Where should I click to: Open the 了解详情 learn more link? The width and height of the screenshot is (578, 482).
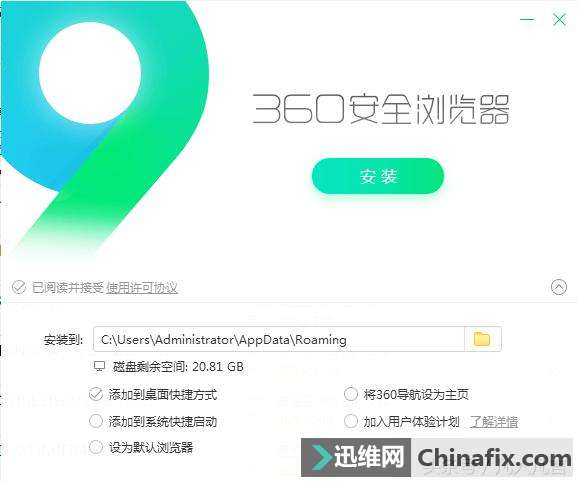[x=494, y=422]
